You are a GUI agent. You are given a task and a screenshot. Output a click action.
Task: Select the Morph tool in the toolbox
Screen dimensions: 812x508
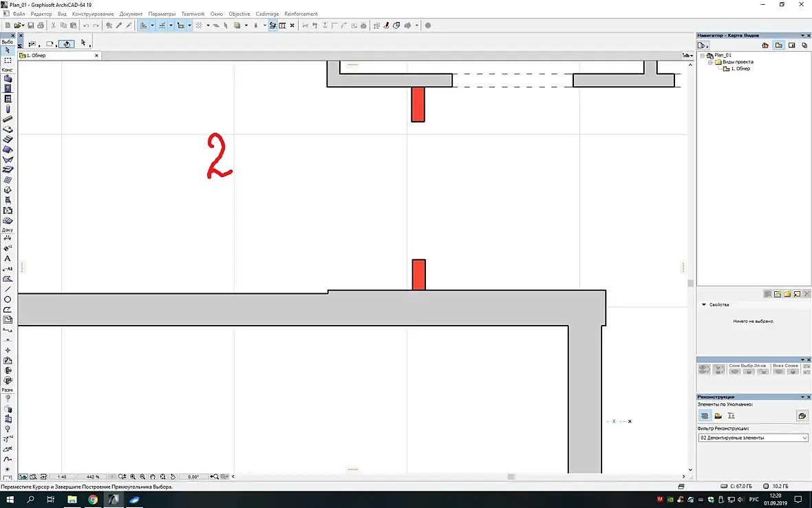tap(8, 190)
